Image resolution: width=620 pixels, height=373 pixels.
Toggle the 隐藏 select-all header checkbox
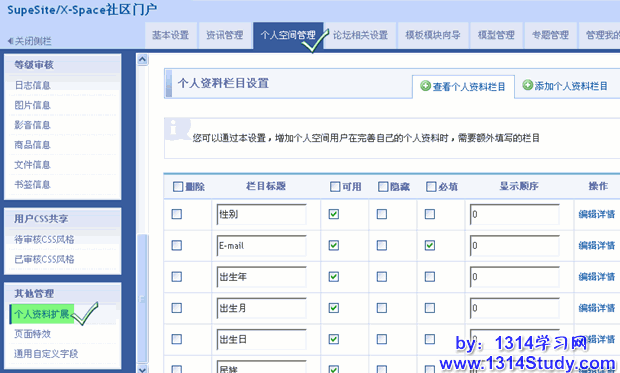(x=383, y=187)
